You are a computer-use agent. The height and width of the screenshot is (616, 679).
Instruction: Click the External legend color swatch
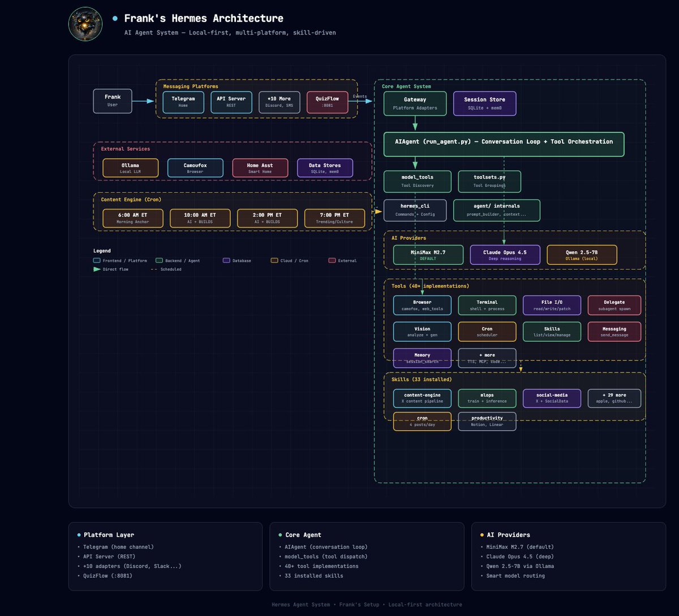[x=332, y=261]
